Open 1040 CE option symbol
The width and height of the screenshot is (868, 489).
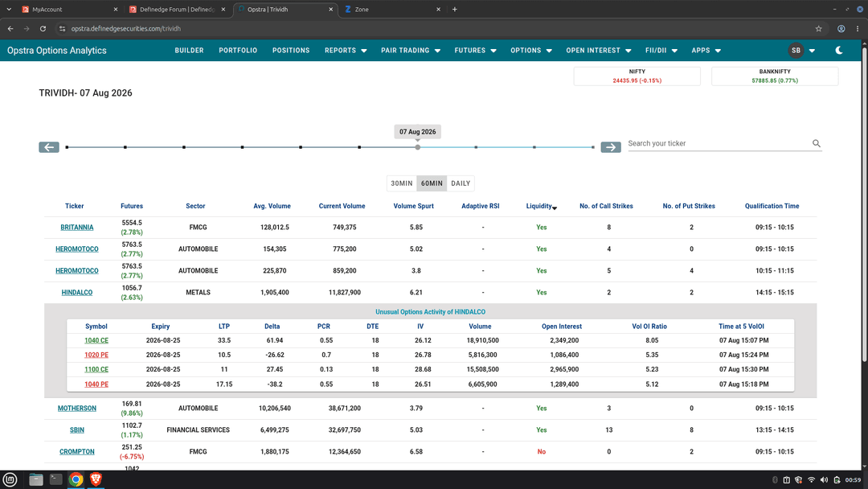(96, 340)
